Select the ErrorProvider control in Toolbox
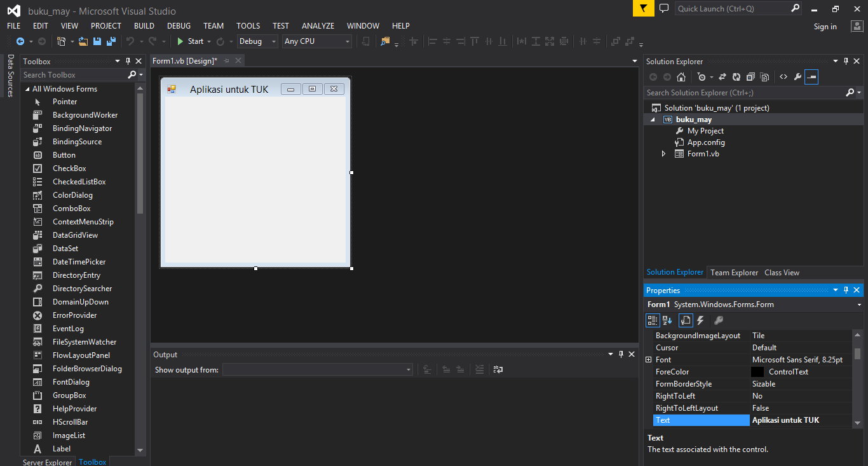The width and height of the screenshot is (868, 466). tap(74, 315)
